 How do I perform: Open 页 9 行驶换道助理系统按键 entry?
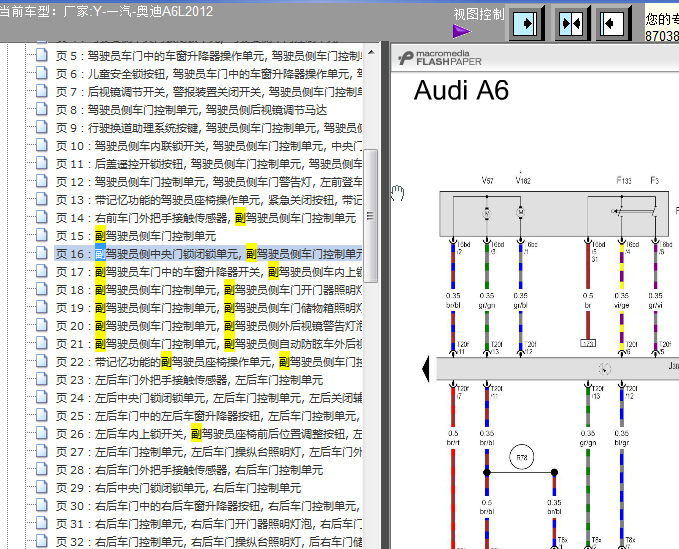tap(209, 128)
